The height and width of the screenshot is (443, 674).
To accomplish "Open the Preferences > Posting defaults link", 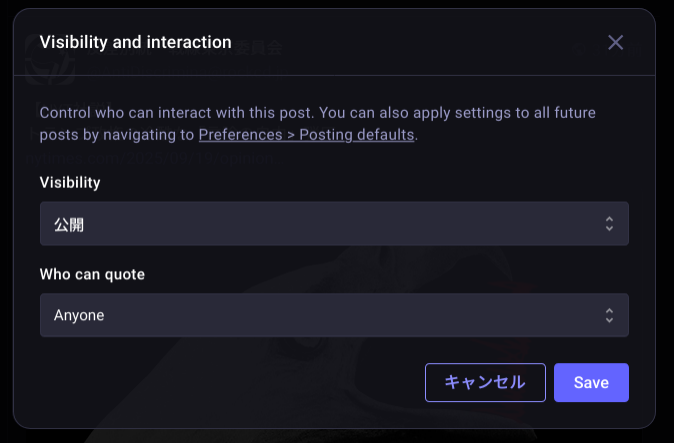I will tap(306, 134).
